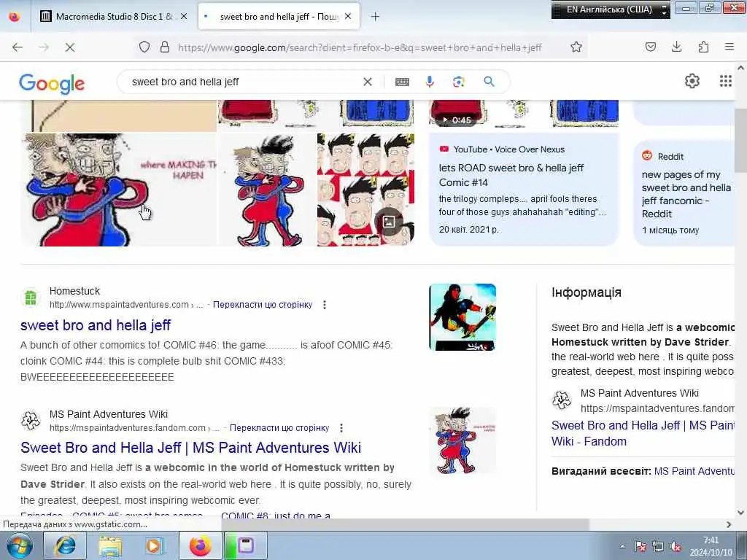Switch to the Macromedia Studio 8 Disc 1 tab
Image resolution: width=747 pixels, height=560 pixels.
(x=113, y=16)
